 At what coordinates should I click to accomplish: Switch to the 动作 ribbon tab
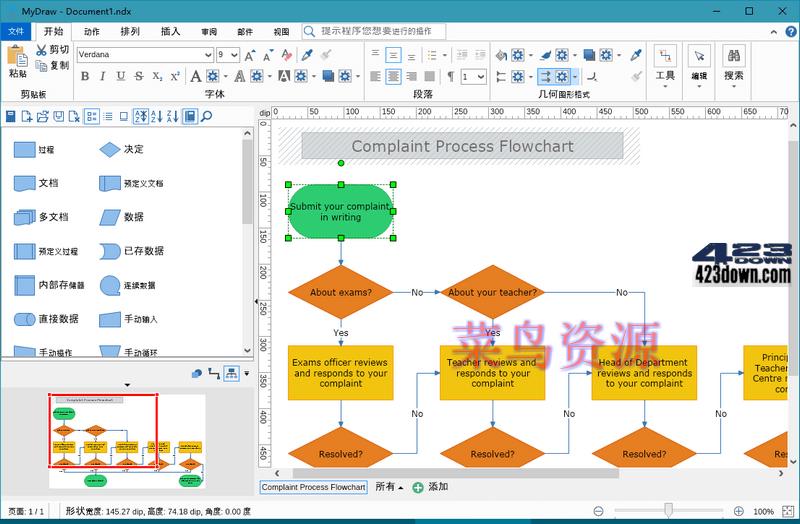click(x=92, y=32)
